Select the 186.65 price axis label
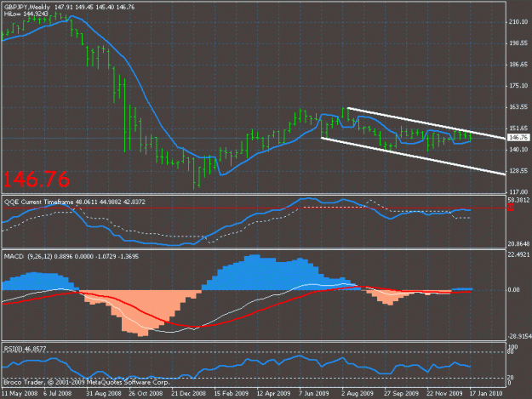The height and width of the screenshot is (399, 532). [x=518, y=64]
